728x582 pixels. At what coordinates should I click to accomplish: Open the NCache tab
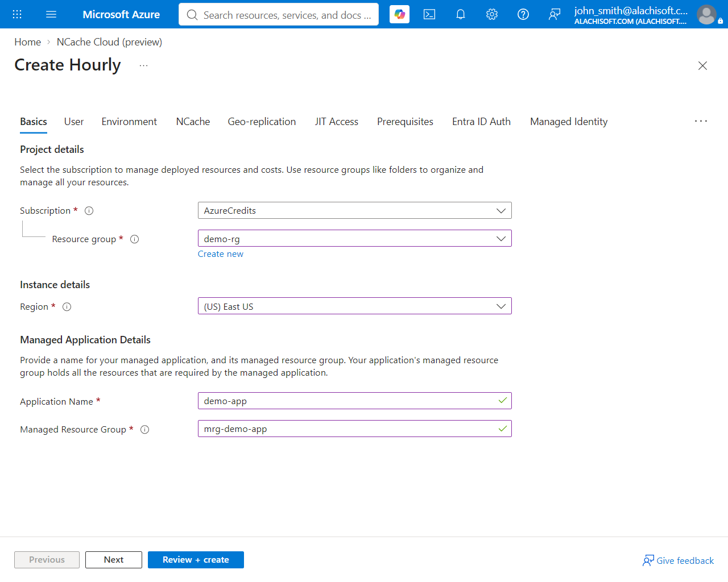pos(193,122)
